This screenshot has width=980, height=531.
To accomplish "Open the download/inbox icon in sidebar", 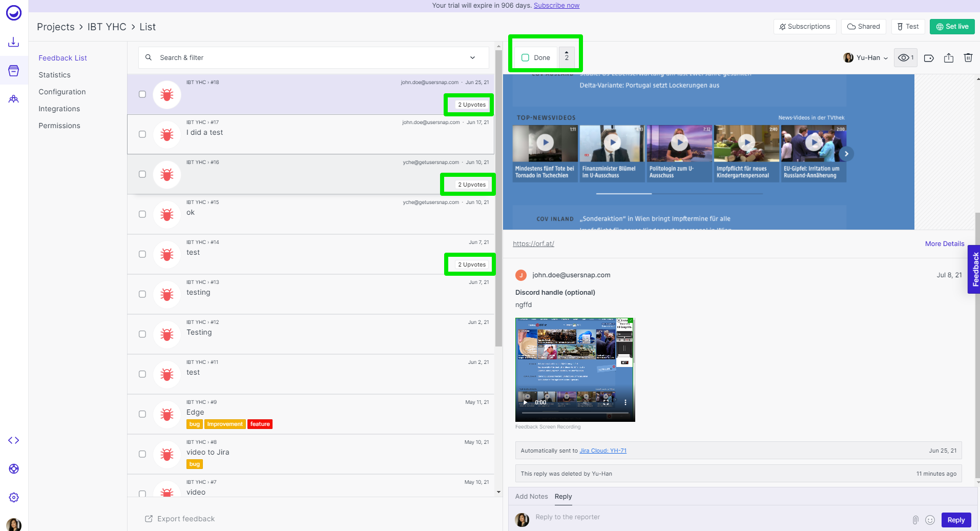I will [14, 42].
